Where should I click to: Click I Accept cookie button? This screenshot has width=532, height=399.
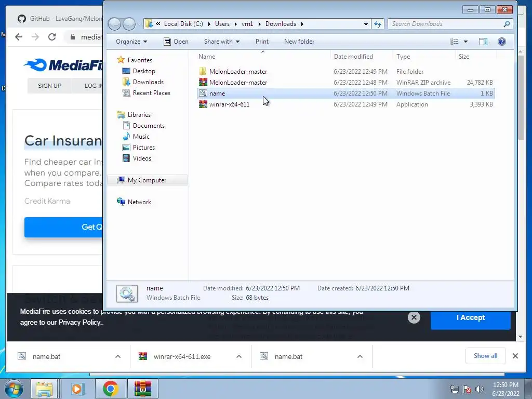click(x=471, y=317)
